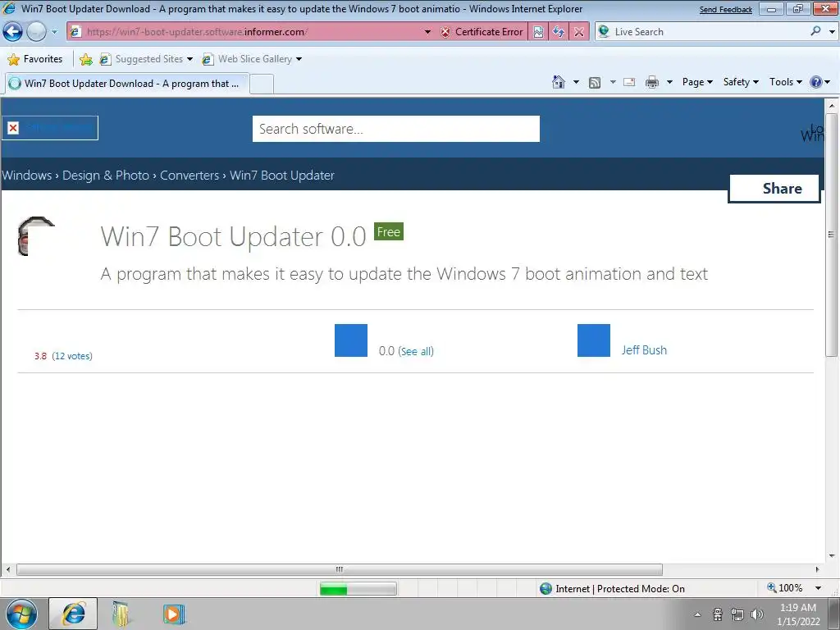This screenshot has width=840, height=630.
Task: Open Windows Media Player from the taskbar
Action: pos(174,614)
